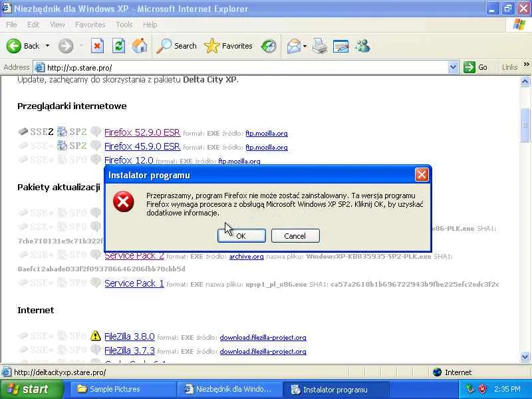
Task: Open the Windows Start menu
Action: coord(31,389)
